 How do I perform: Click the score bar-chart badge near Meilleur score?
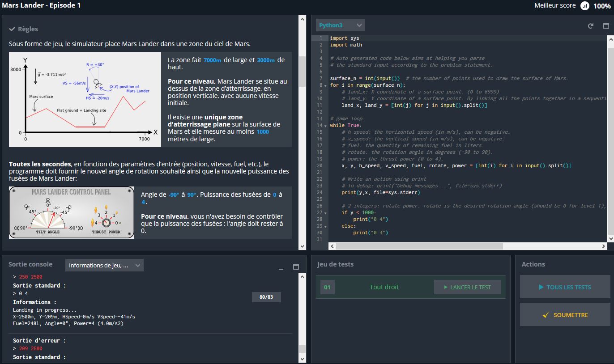click(584, 6)
